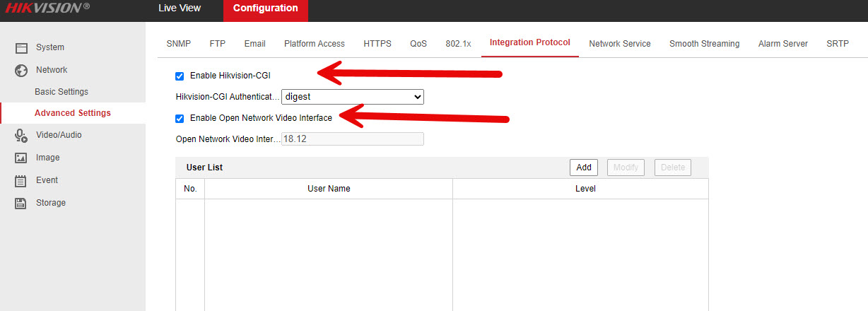Click the User Name column header

point(329,189)
